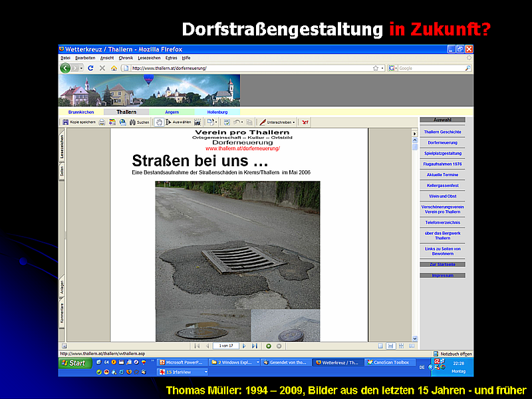The image size is (532, 399).
Task: Click green previous view button
Action: click(269, 346)
